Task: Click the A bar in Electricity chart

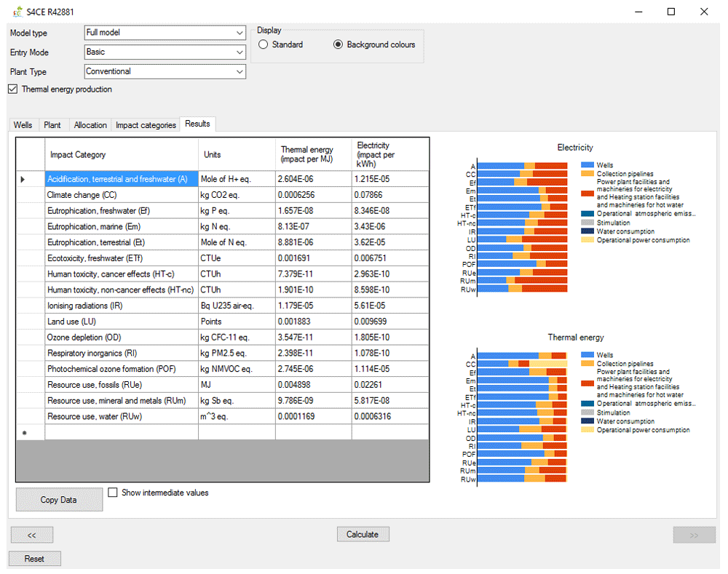Action: point(522,166)
